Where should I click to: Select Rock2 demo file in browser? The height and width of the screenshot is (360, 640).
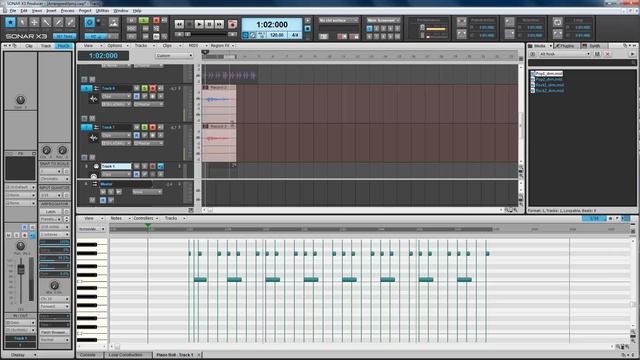(x=550, y=91)
